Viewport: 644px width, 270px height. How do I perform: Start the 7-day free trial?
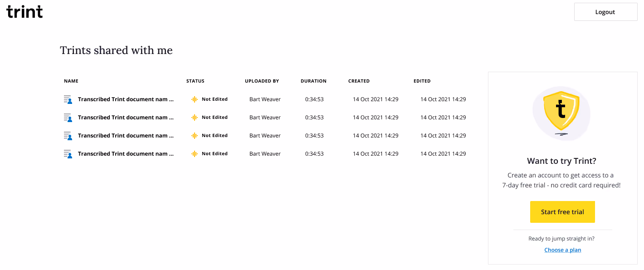[x=562, y=212]
